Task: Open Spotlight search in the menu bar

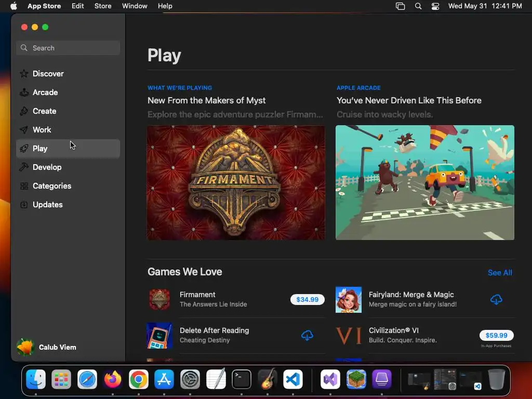Action: [418, 6]
